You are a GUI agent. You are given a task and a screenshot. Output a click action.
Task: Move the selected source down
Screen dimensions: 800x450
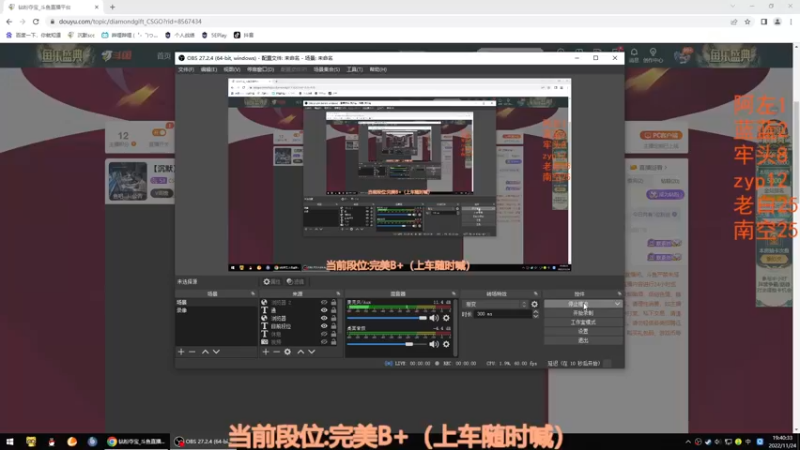point(312,352)
